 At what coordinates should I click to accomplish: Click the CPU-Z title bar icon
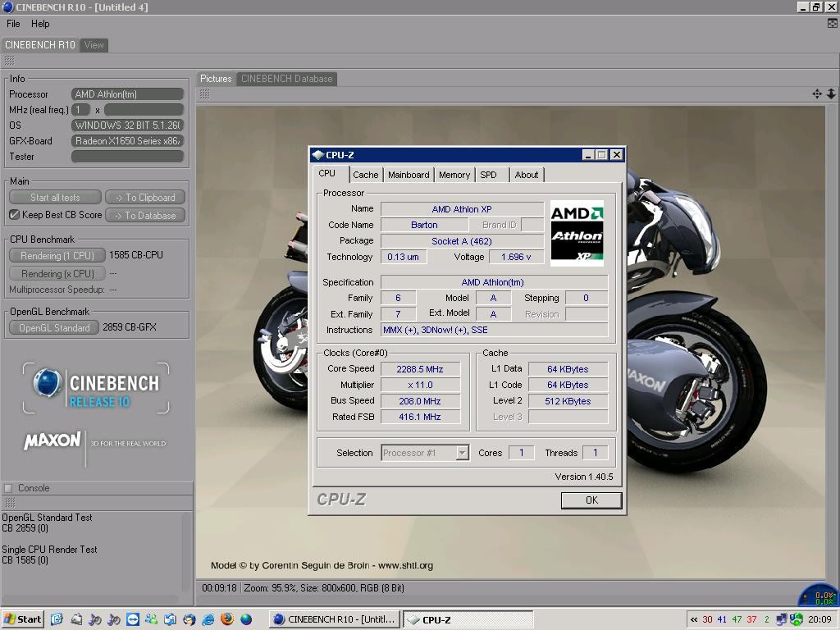(x=317, y=155)
